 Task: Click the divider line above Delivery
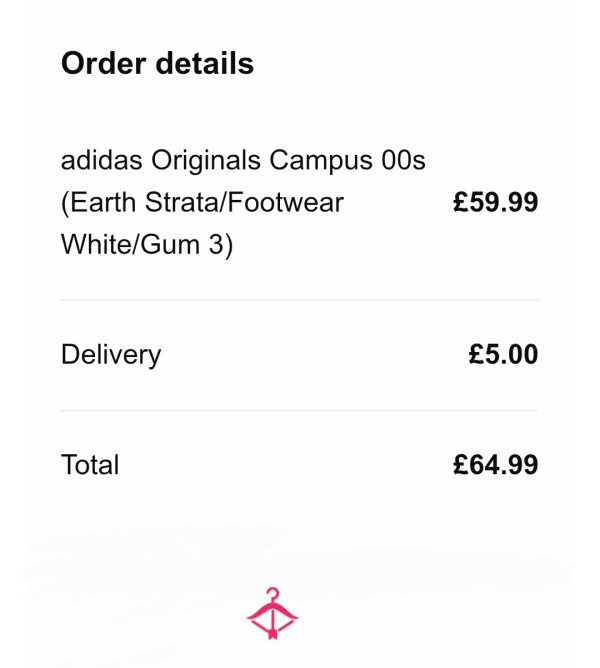(x=300, y=300)
